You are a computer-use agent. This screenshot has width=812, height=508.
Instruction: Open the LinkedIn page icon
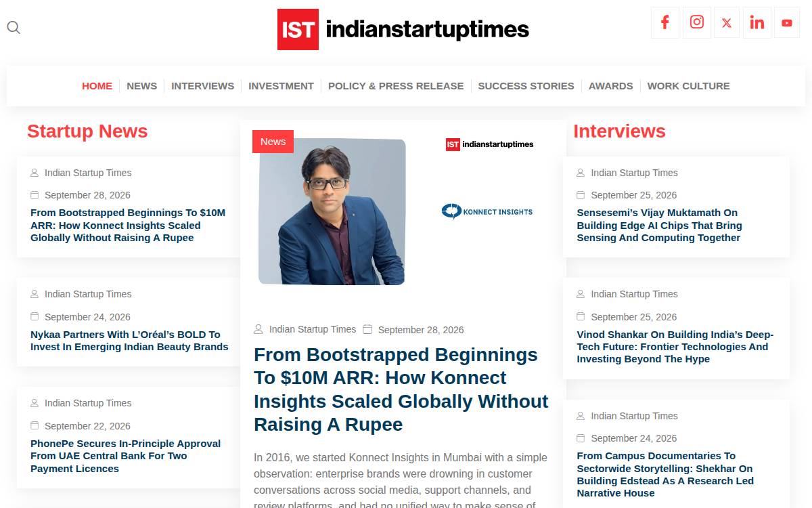pos(757,22)
